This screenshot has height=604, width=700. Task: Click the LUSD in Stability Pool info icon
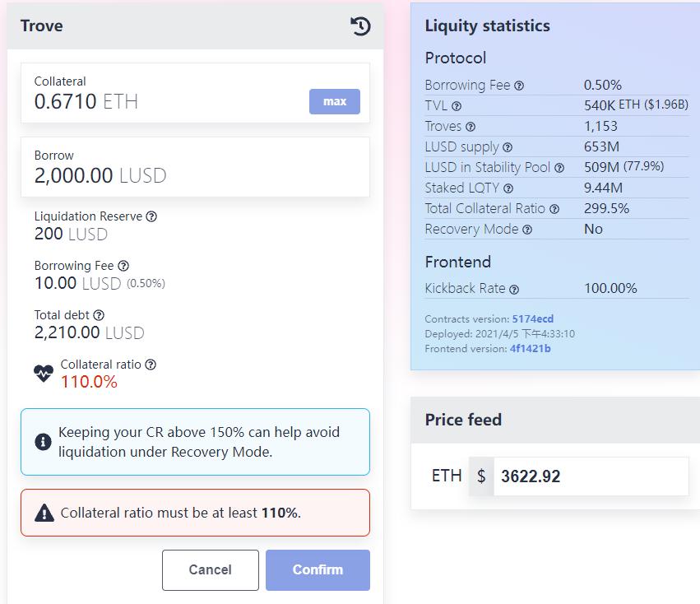pos(559,168)
